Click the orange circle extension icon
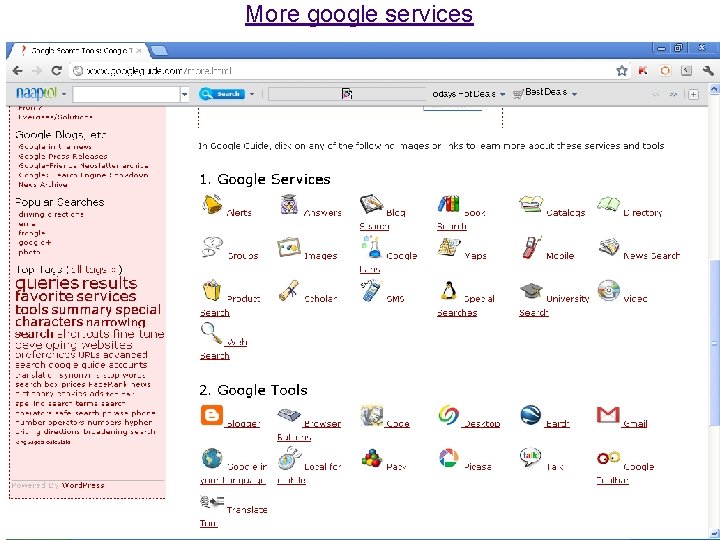 [x=665, y=71]
